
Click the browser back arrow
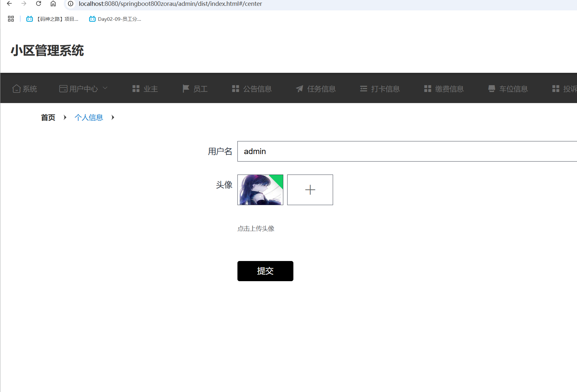click(9, 4)
